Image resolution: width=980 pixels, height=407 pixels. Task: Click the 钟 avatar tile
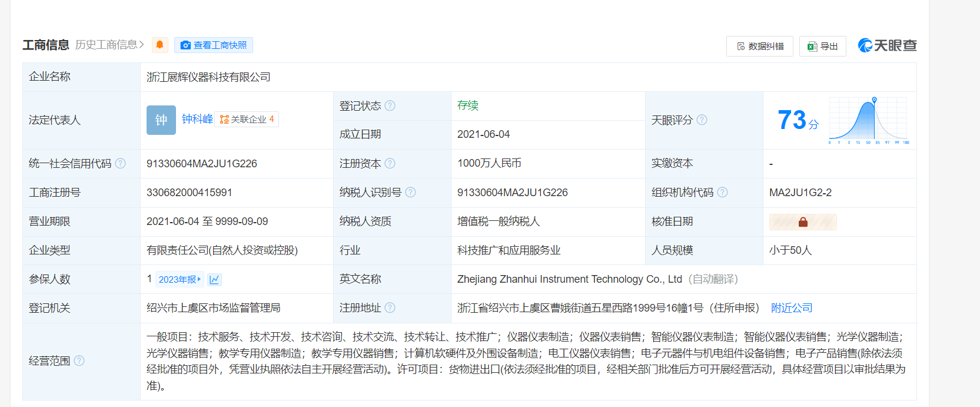[x=161, y=120]
